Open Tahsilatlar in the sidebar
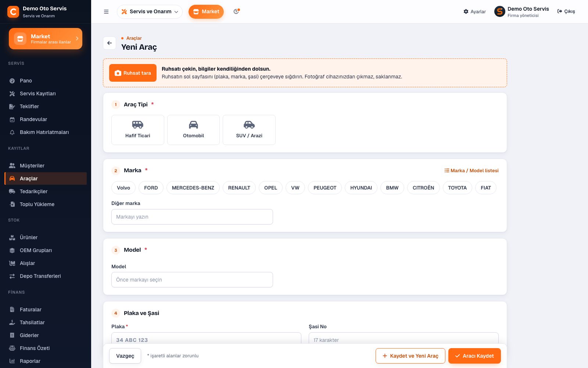588x368 pixels. coord(46,322)
